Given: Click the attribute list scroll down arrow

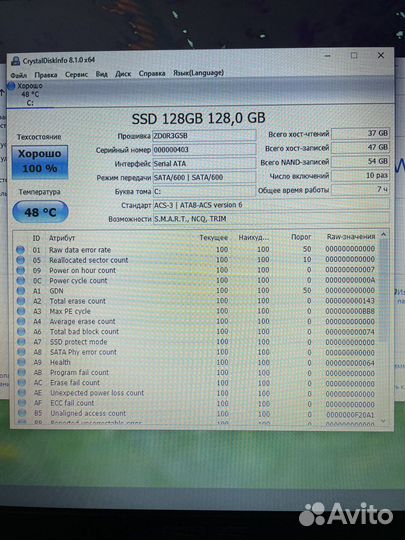Looking at the screenshot, I should pos(383,421).
